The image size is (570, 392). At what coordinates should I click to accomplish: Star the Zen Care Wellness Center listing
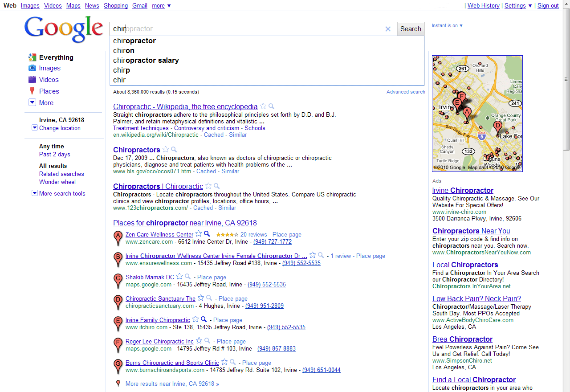199,234
